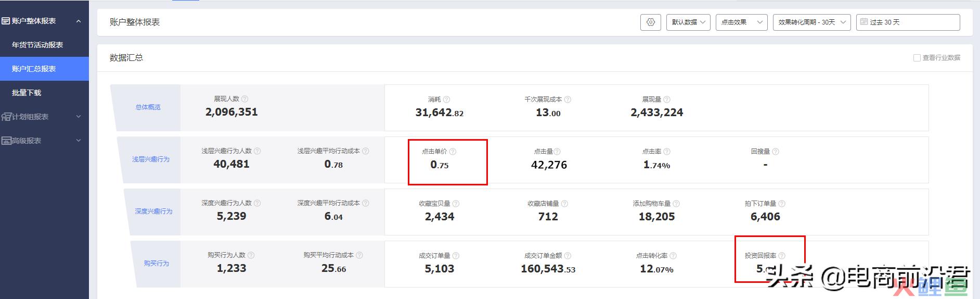The width and height of the screenshot is (980, 299).
Task: Click the 账户整体报表 sidebar icon
Action: pos(6,21)
